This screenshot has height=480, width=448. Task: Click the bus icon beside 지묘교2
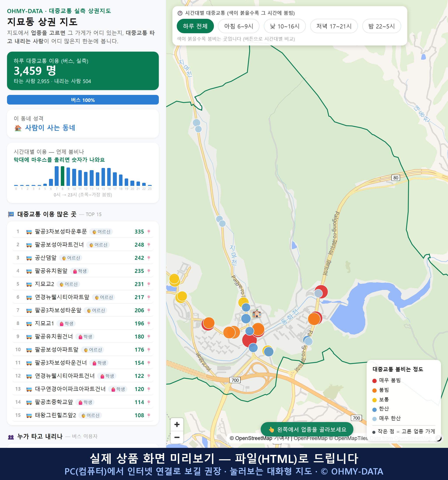pyautogui.click(x=29, y=284)
